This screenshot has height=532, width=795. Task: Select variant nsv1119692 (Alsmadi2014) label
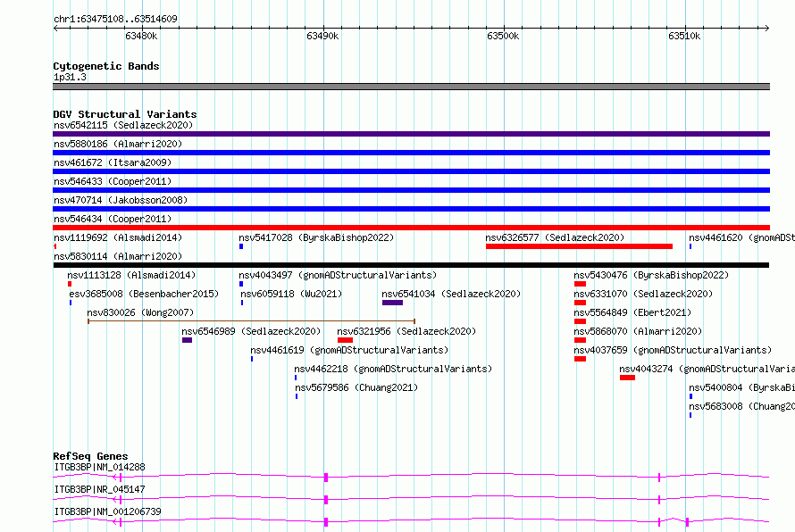coord(118,237)
